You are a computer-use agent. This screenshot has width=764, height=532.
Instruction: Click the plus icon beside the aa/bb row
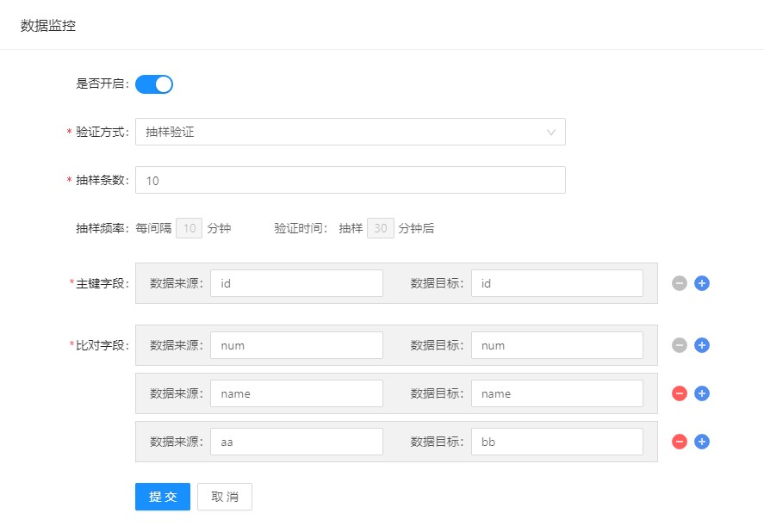(702, 442)
